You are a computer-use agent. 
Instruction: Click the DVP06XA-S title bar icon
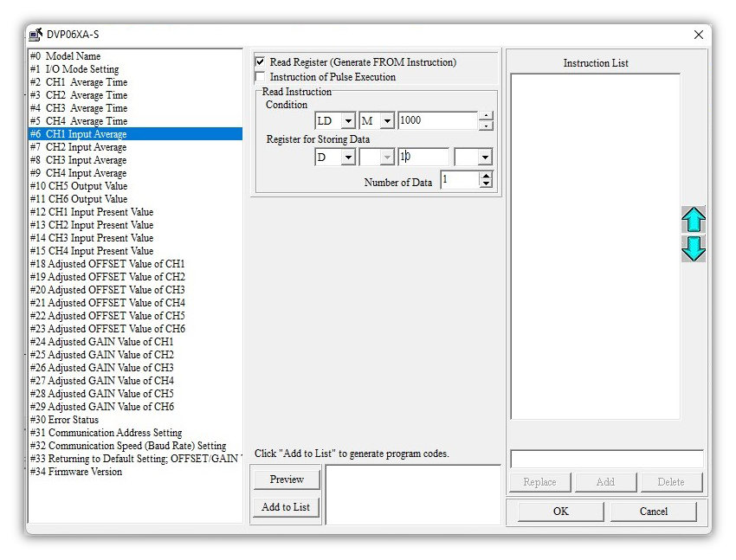[x=36, y=35]
